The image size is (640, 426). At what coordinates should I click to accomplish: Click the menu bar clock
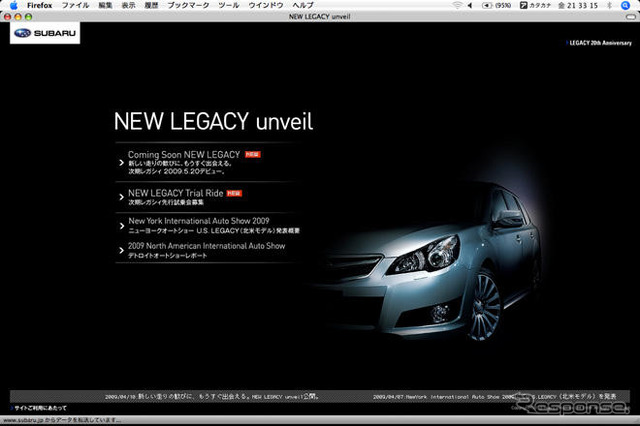(578, 5)
